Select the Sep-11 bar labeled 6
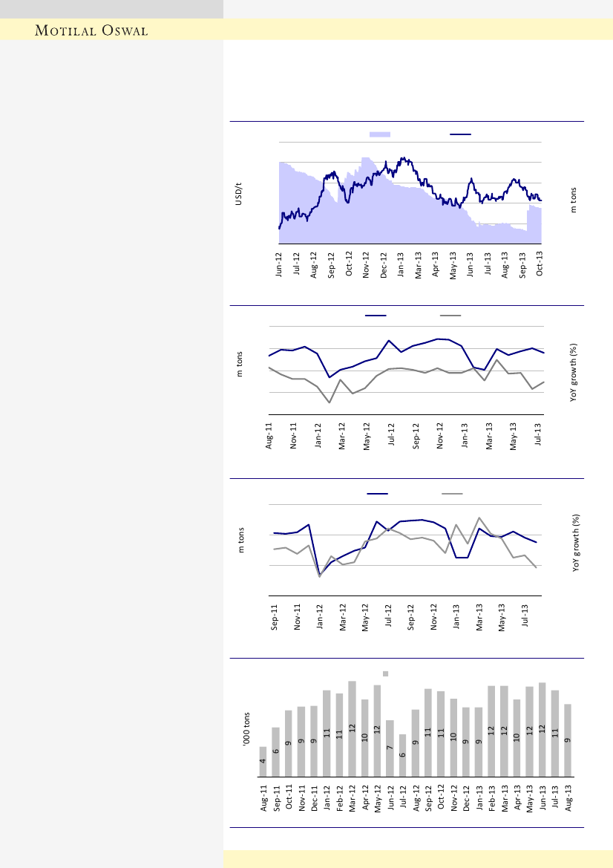 point(276,751)
